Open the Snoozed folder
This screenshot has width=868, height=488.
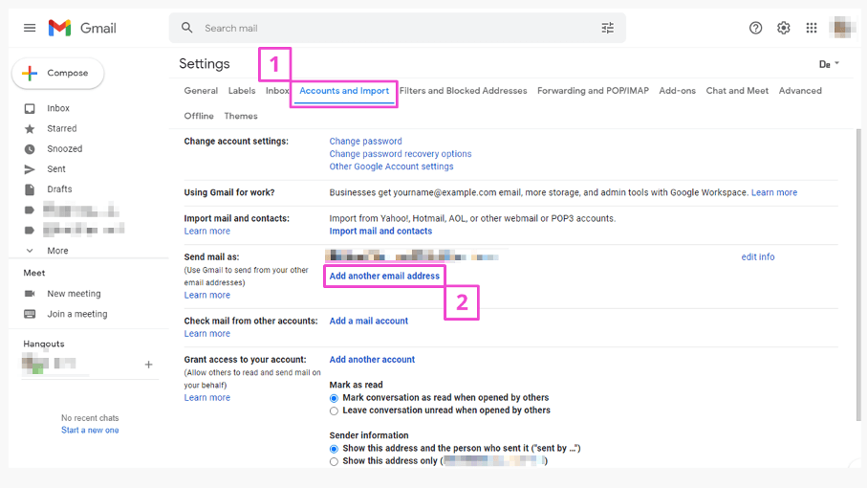(x=65, y=149)
